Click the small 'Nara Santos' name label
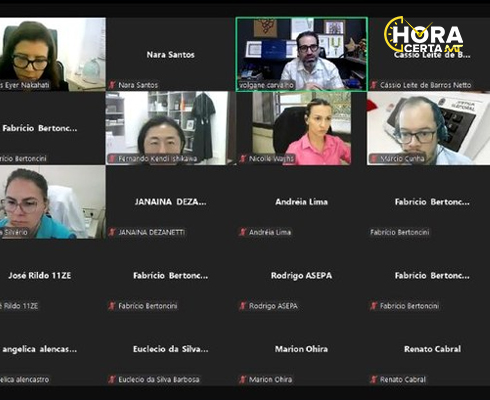 click(138, 85)
